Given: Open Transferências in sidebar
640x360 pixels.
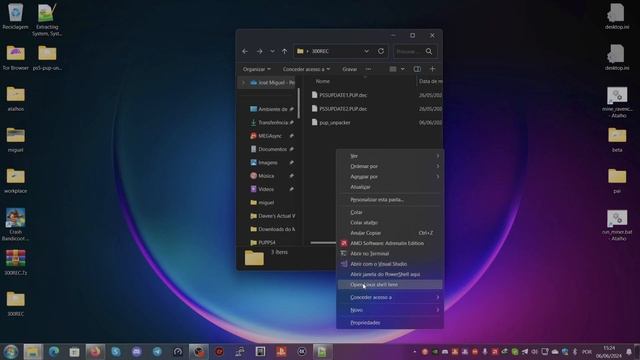Looking at the screenshot, I should click(x=272, y=122).
